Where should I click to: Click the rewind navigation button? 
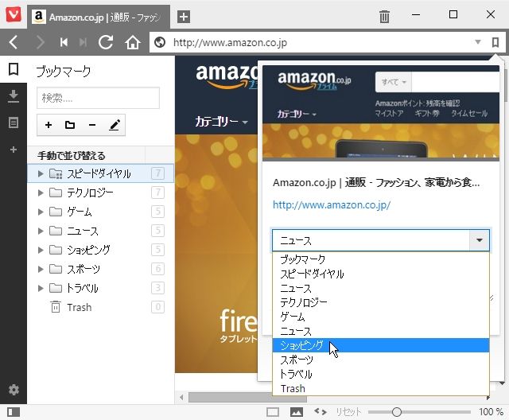[64, 42]
